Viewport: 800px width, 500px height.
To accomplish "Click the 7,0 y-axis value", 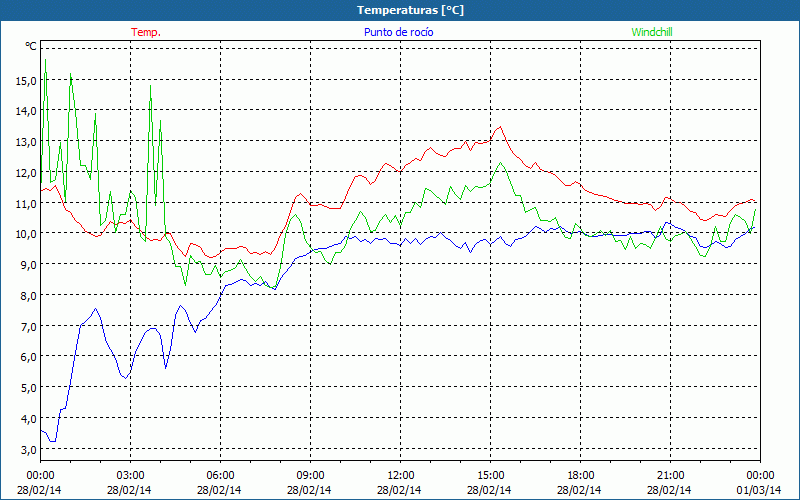I will click(x=29, y=327).
